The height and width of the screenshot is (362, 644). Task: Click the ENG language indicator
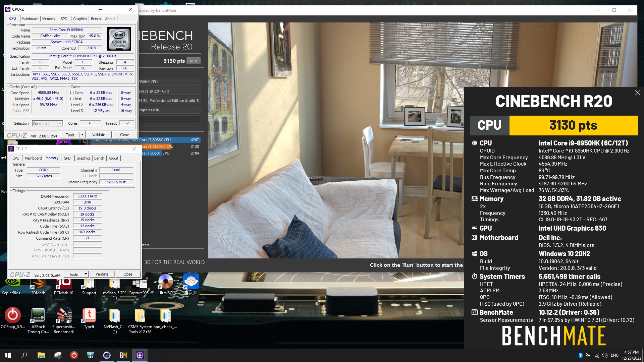tap(614, 355)
